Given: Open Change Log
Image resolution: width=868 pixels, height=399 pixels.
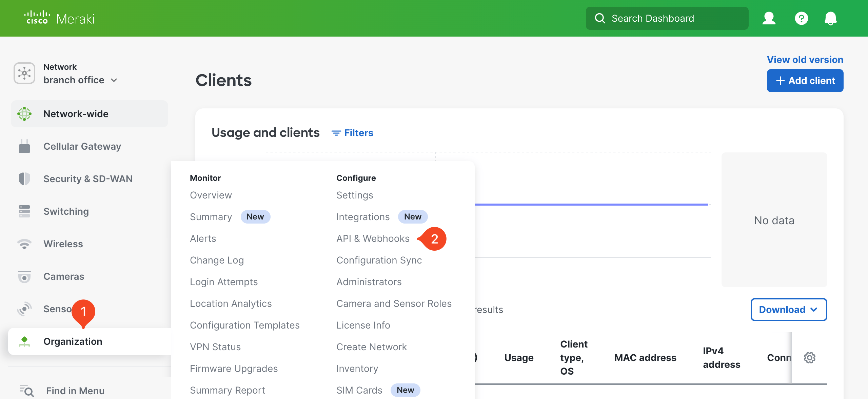Looking at the screenshot, I should coord(217,260).
